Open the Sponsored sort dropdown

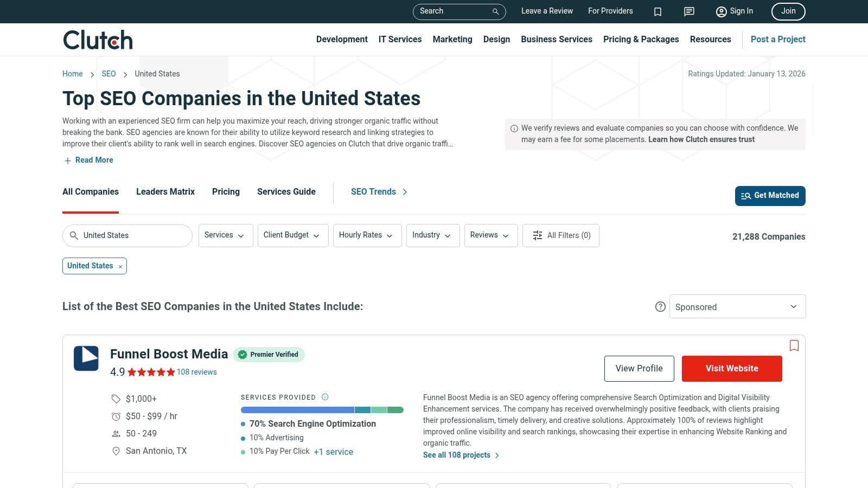737,307
